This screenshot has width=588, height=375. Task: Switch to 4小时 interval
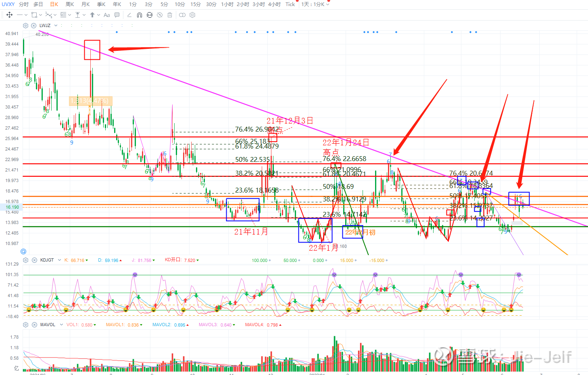coord(275,4)
